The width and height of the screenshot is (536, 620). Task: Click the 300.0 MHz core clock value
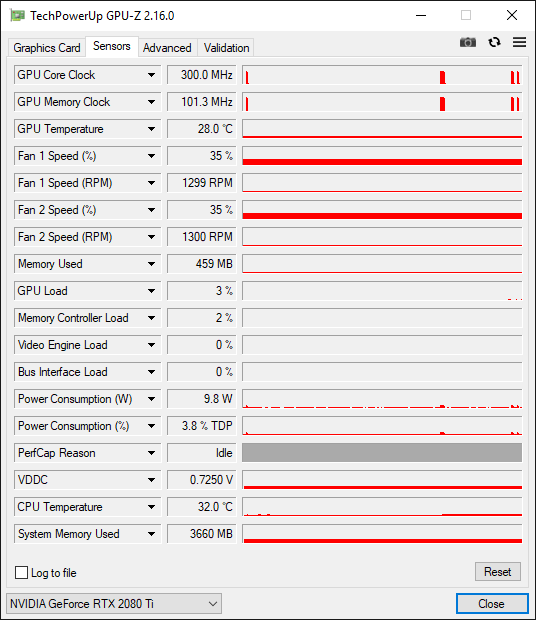coord(202,75)
